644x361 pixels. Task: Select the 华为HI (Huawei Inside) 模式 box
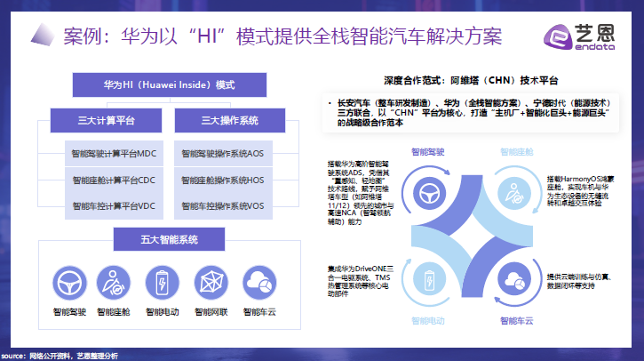click(170, 85)
